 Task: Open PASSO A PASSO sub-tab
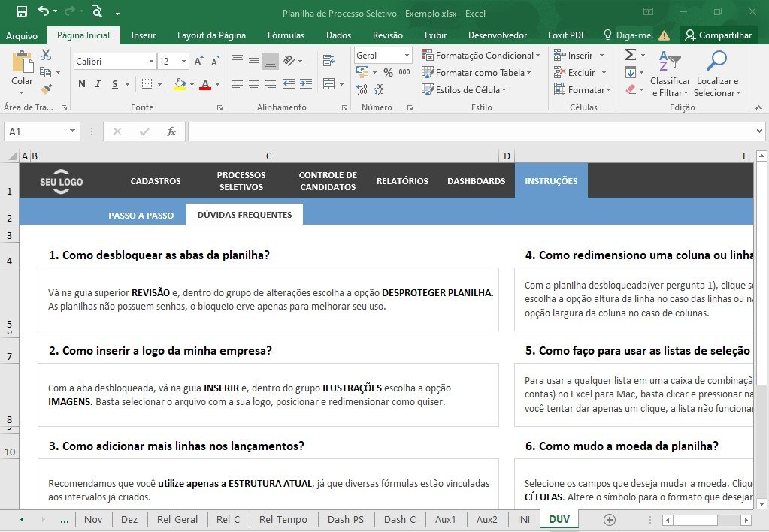click(141, 215)
